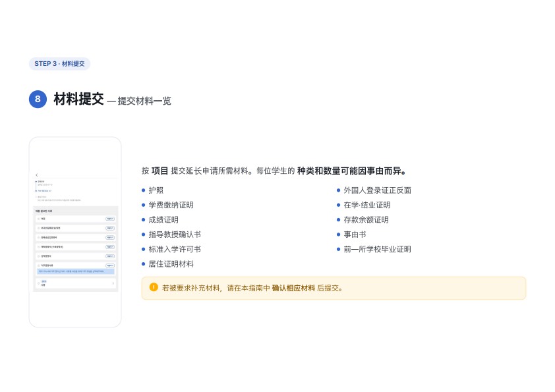This screenshot has width=555, height=392.
Task: Click the list item '事由书'
Action: click(x=355, y=235)
